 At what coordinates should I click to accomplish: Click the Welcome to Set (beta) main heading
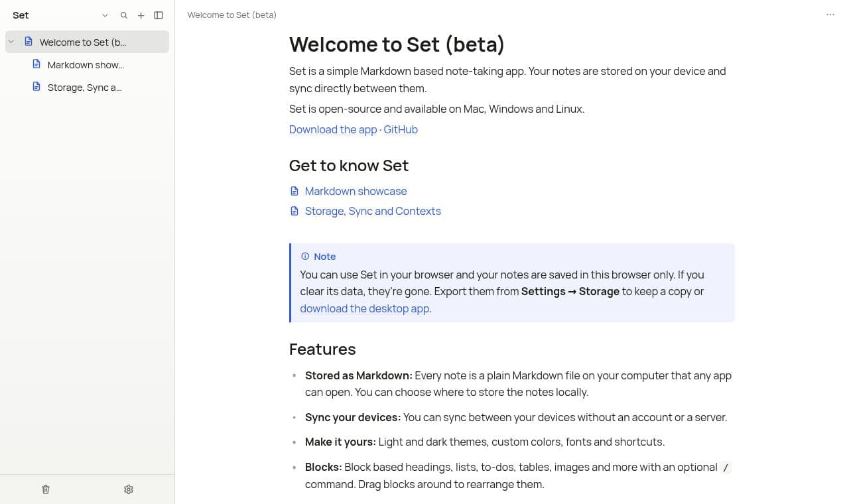tap(397, 44)
